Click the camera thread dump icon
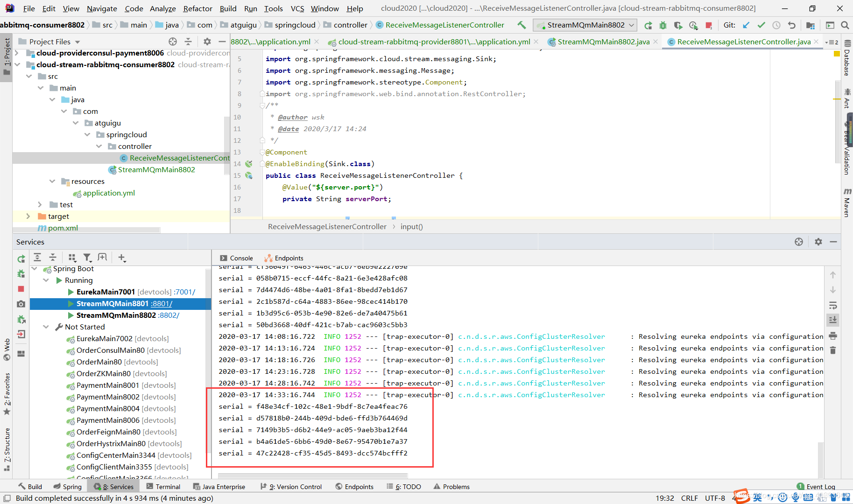 [21, 304]
